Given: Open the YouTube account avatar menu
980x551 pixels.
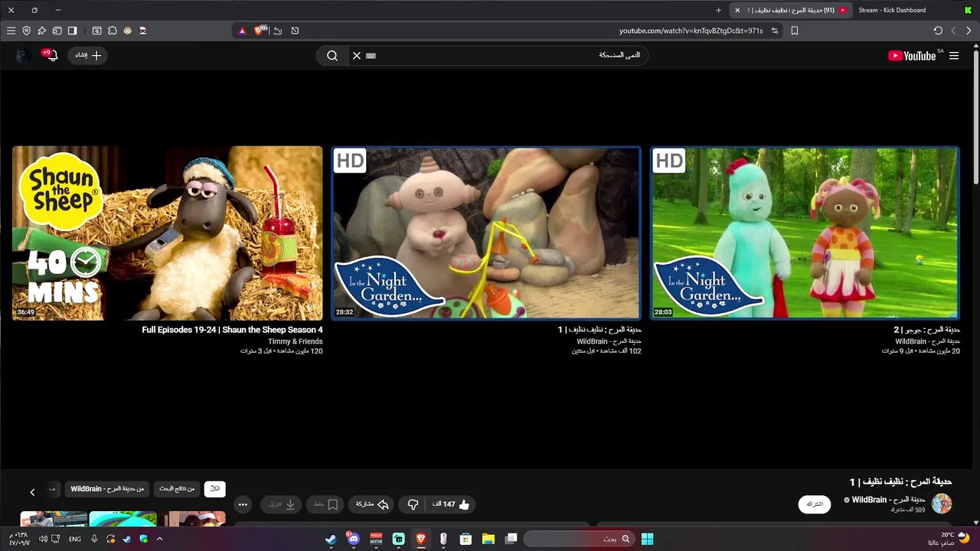Looking at the screenshot, I should click(22, 55).
